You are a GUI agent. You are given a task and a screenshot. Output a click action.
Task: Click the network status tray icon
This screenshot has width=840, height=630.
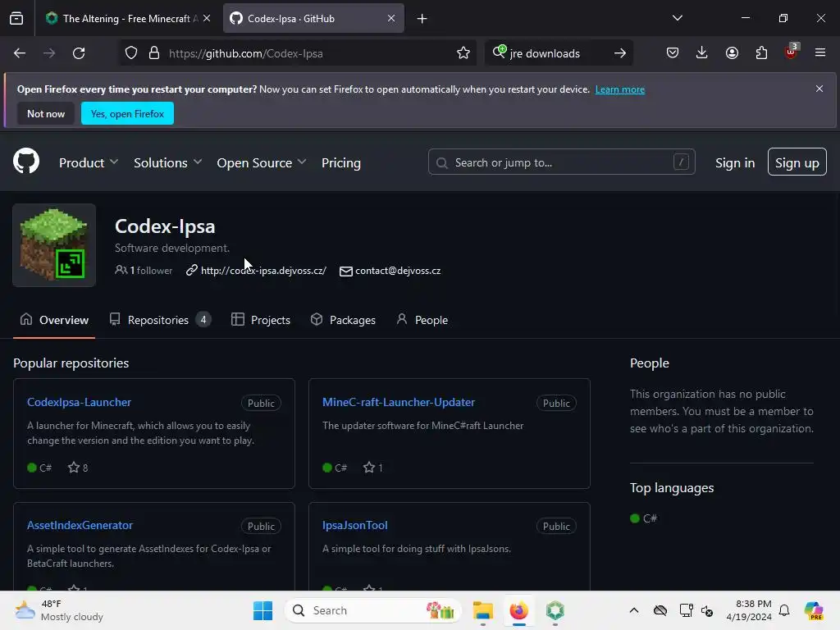point(687,610)
